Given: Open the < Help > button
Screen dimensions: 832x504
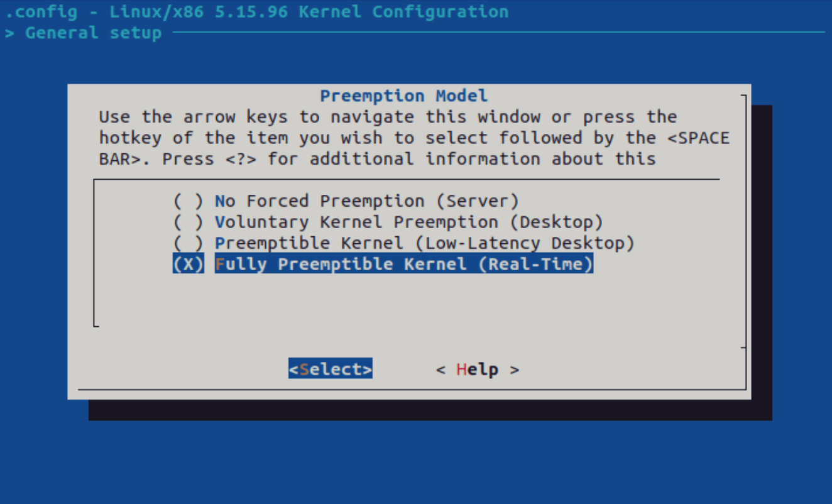Looking at the screenshot, I should [x=478, y=369].
